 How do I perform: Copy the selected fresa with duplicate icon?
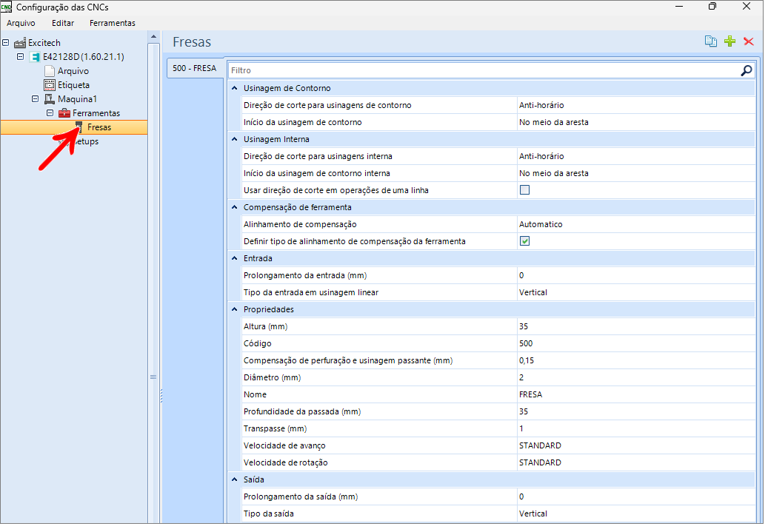[x=711, y=41]
